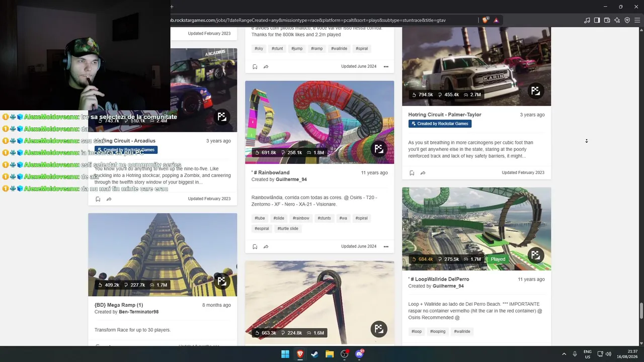Click the microphone icon in system tray
Screen dimensions: 644x362
point(575,354)
